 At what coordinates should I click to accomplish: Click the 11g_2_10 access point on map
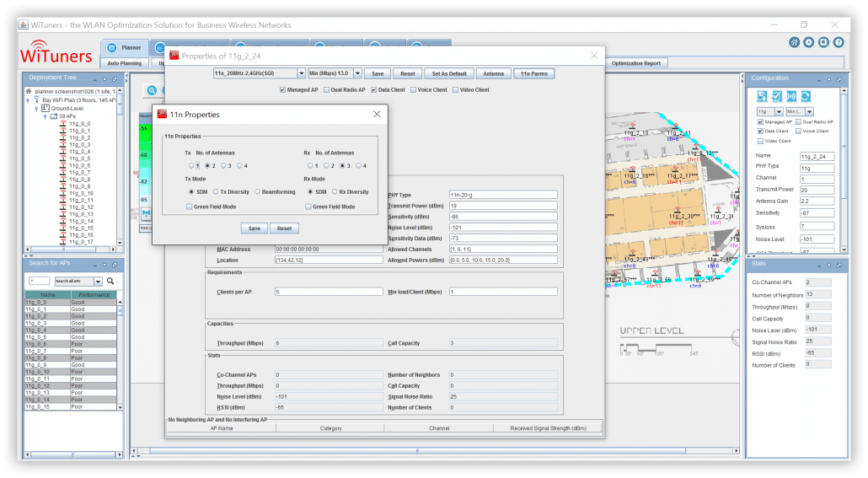(x=632, y=126)
